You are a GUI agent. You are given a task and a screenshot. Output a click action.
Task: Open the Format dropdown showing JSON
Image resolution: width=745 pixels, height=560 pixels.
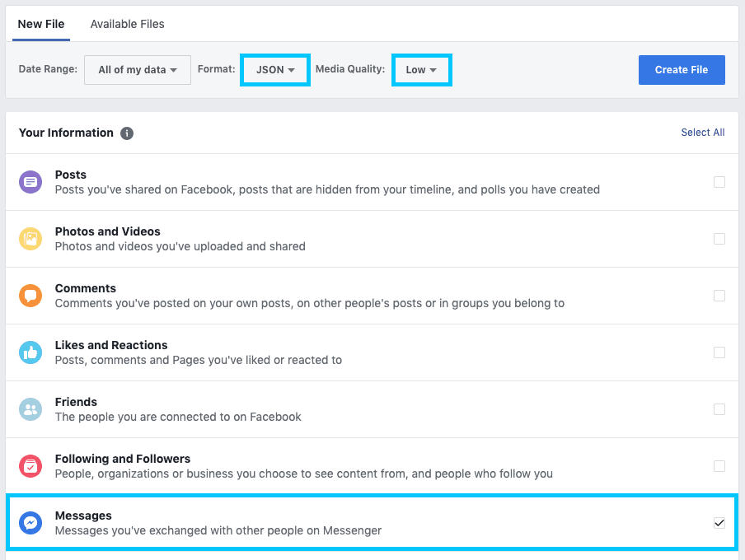274,69
